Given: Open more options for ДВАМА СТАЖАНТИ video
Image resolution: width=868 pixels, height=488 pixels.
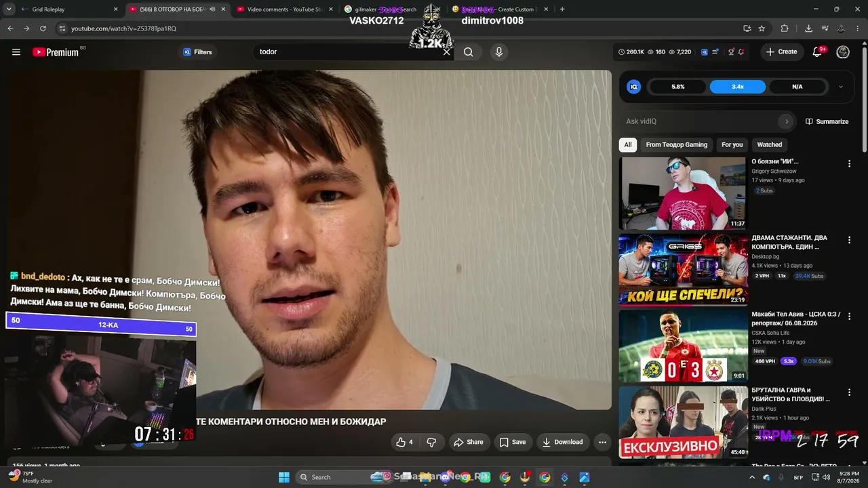Looking at the screenshot, I should [849, 240].
